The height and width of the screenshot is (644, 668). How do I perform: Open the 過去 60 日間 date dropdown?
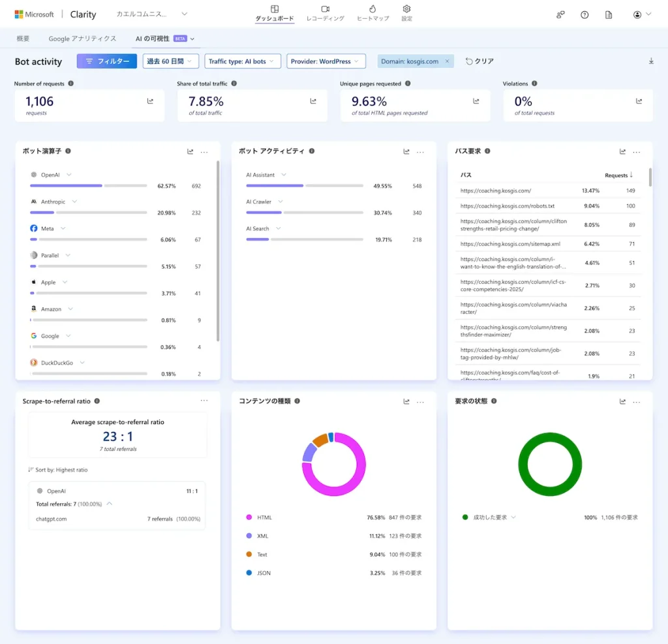170,61
